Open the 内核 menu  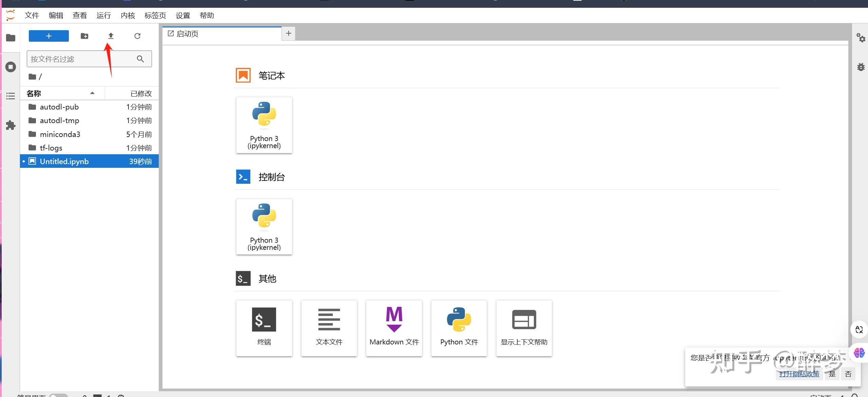click(128, 16)
